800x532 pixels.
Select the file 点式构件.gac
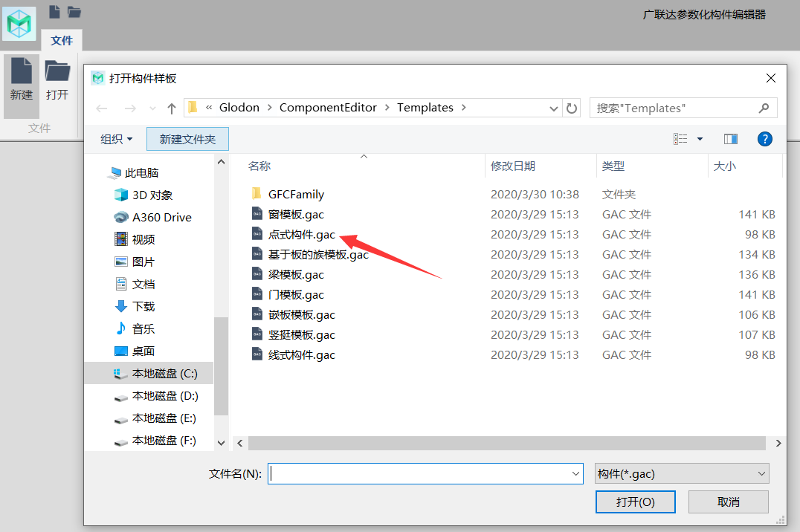[x=294, y=235]
